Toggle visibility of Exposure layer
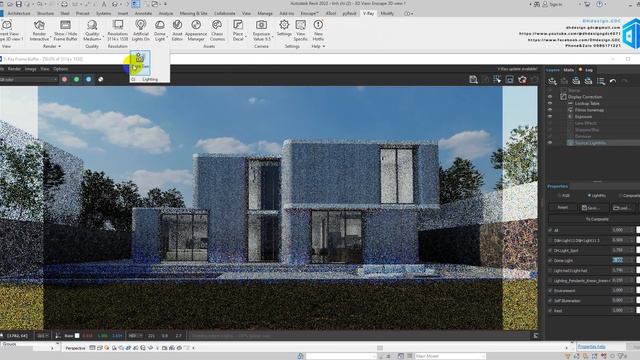640x360 pixels. click(x=550, y=116)
